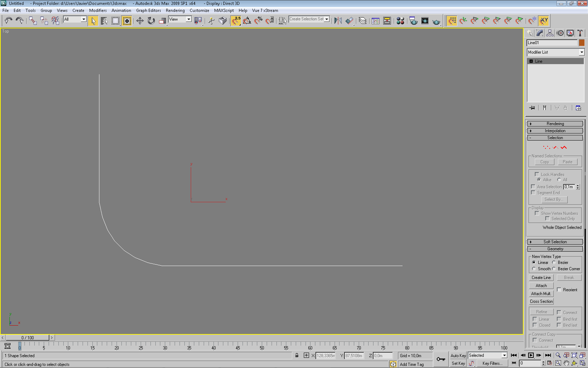
Task: Activate the Bind to Space Warp tool
Action: 55,21
